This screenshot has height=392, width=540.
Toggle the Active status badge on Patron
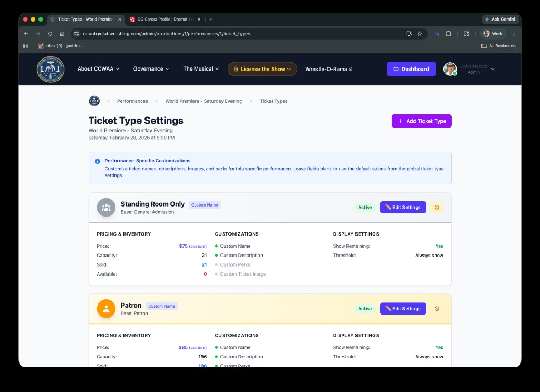pos(365,309)
